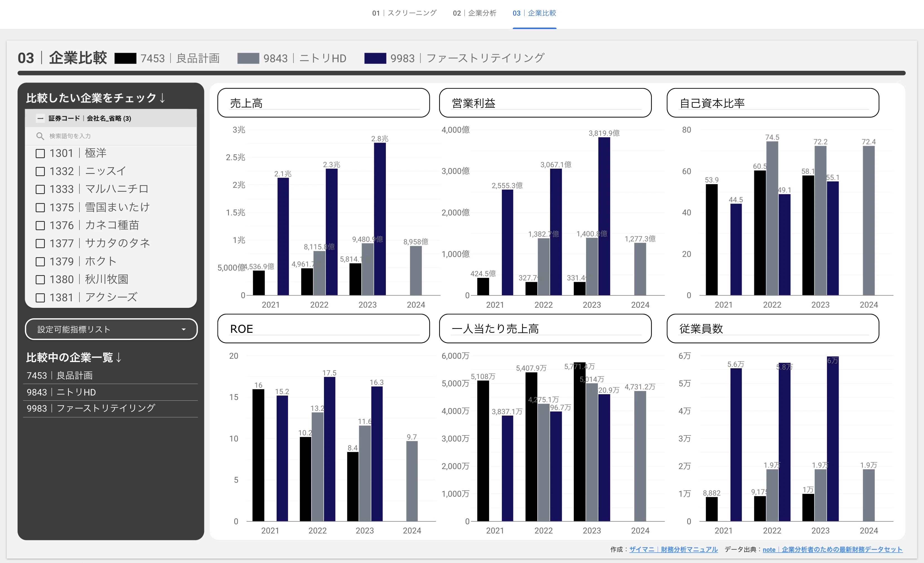Image resolution: width=924 pixels, height=563 pixels.
Task: Select 7453 良品計画 in compared companies list
Action: [x=110, y=376]
